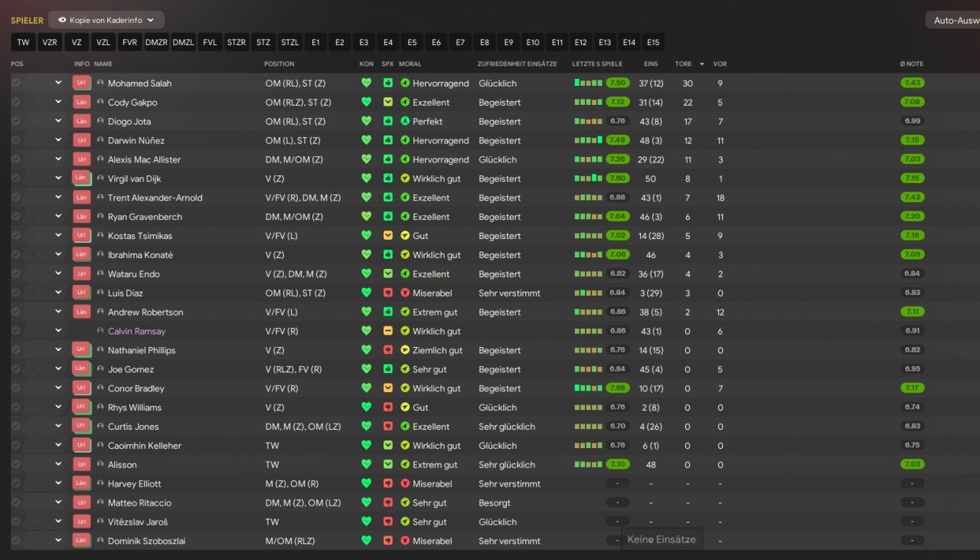Screen dimensions: 980x560
Task: Pick the STZ position slot
Action: pyautogui.click(x=263, y=43)
